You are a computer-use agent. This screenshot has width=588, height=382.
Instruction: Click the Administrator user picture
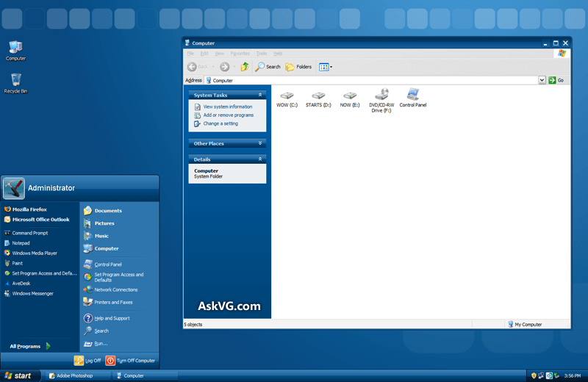(x=14, y=188)
